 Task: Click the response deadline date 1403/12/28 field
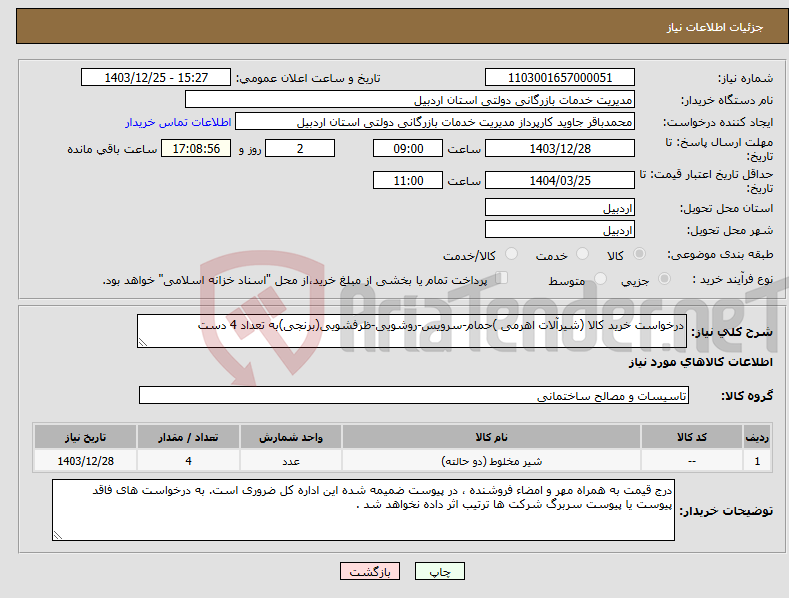[560, 148]
